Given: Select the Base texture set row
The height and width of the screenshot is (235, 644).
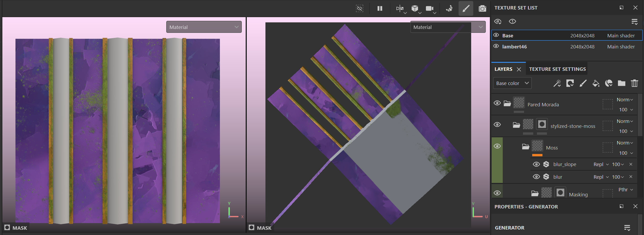Looking at the screenshot, I should point(567,35).
